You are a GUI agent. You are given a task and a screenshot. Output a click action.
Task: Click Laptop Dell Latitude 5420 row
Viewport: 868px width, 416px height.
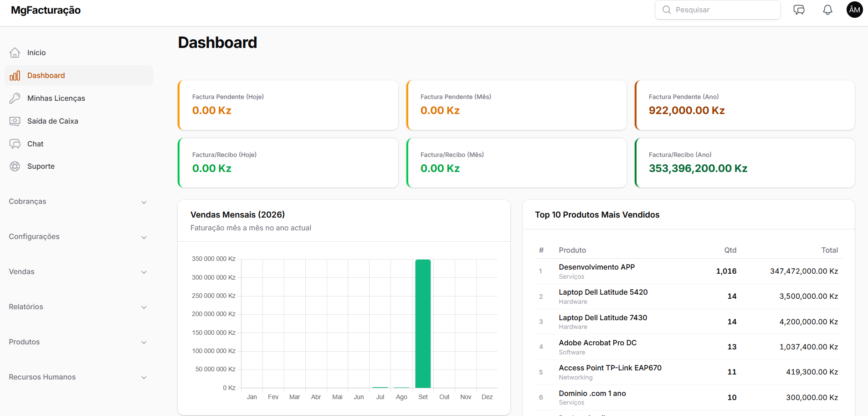point(688,296)
